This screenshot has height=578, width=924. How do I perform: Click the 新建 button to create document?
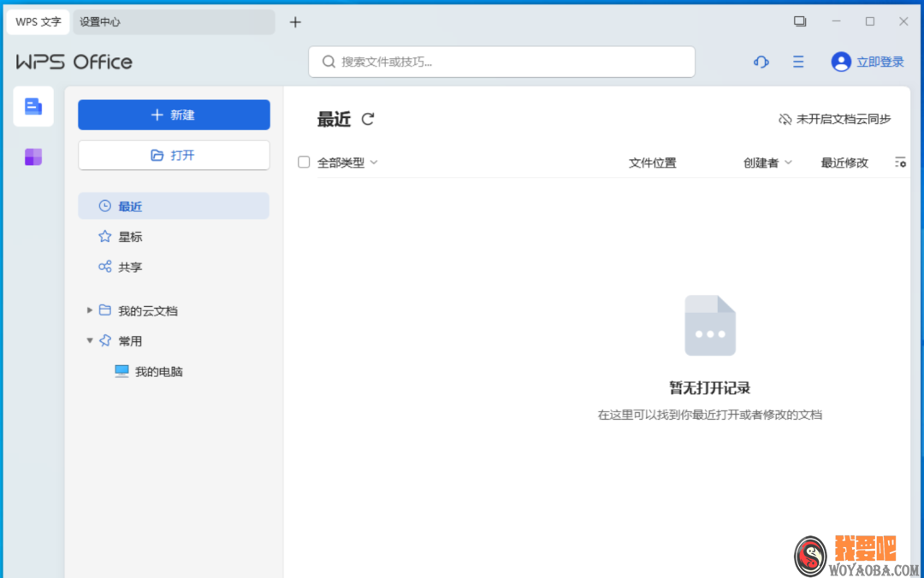(x=174, y=115)
